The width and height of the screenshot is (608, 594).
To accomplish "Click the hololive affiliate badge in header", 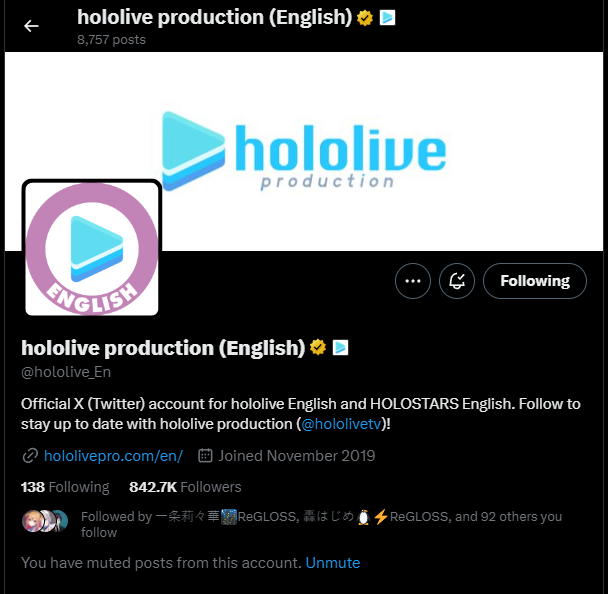I will click(387, 18).
